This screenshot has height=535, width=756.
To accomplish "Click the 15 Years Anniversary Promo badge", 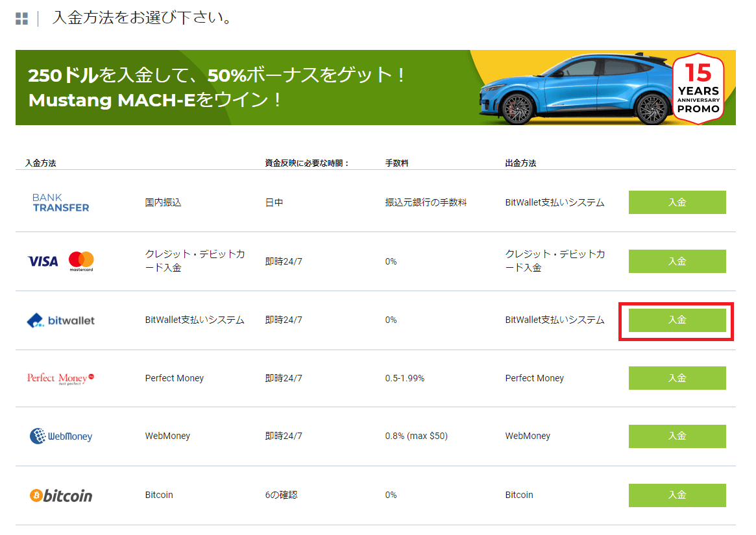I will click(698, 88).
